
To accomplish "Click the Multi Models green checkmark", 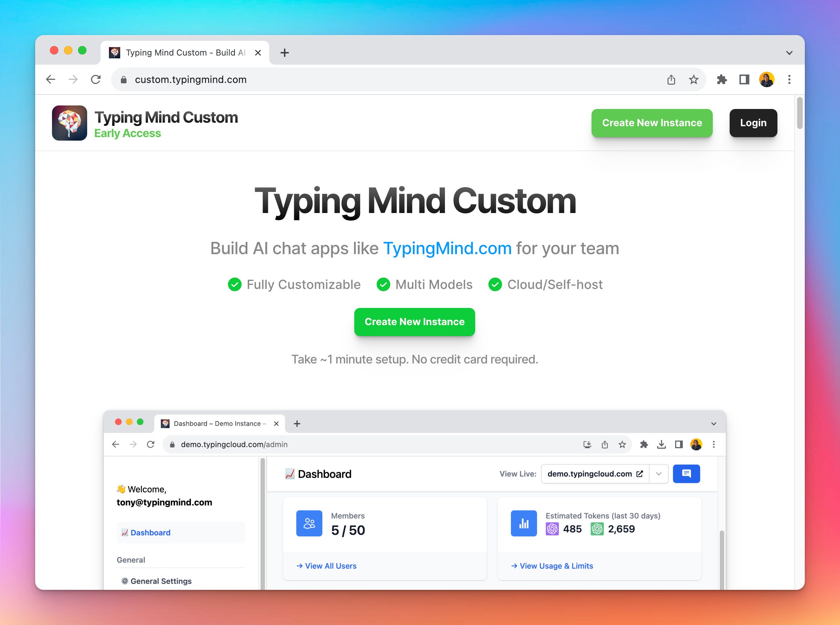I will pyautogui.click(x=383, y=284).
